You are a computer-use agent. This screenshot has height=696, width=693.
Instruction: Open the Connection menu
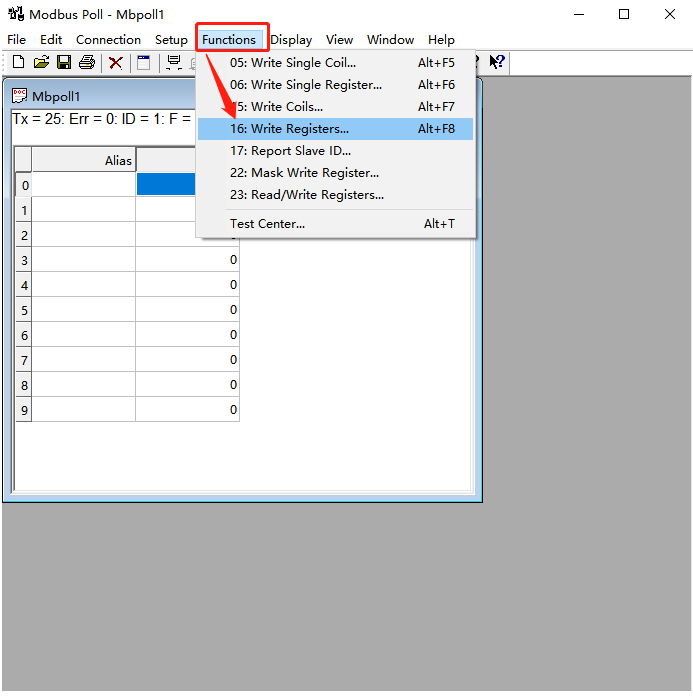108,40
